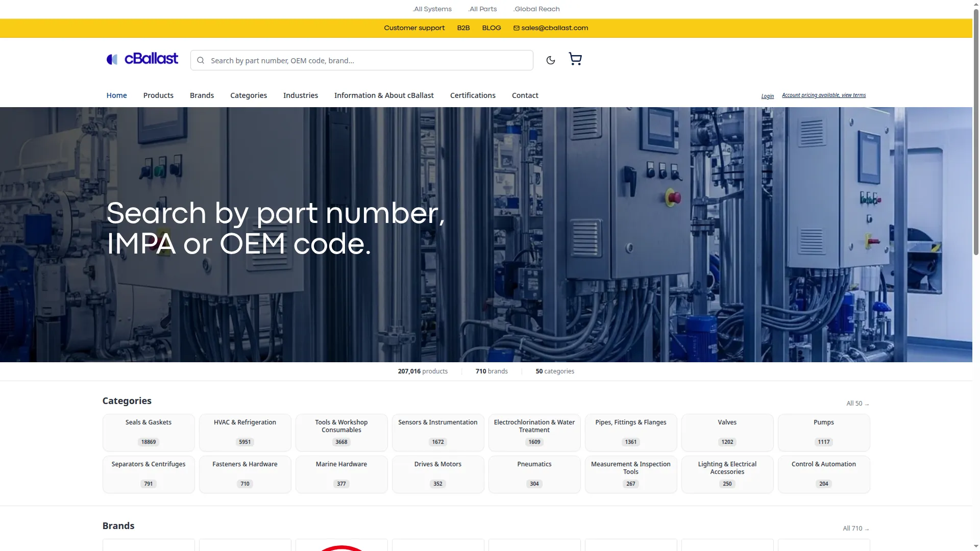
Task: Open Seals & Gaskets category card
Action: click(x=149, y=433)
